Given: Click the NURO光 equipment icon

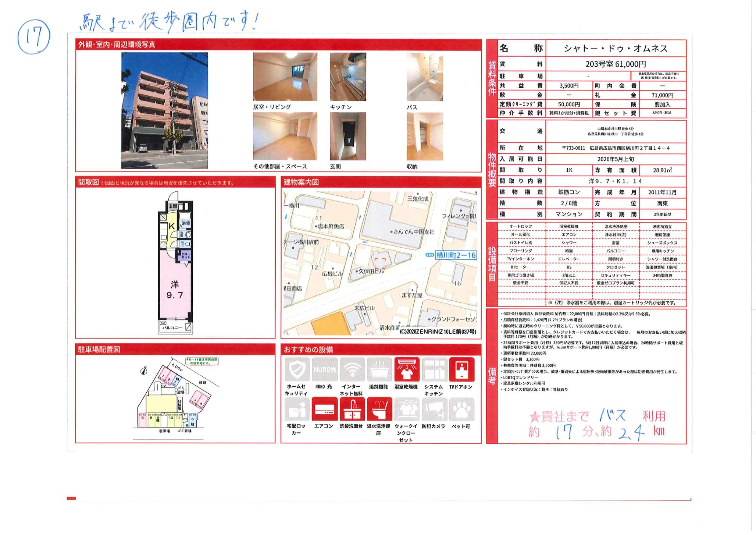Looking at the screenshot, I should tap(324, 369).
